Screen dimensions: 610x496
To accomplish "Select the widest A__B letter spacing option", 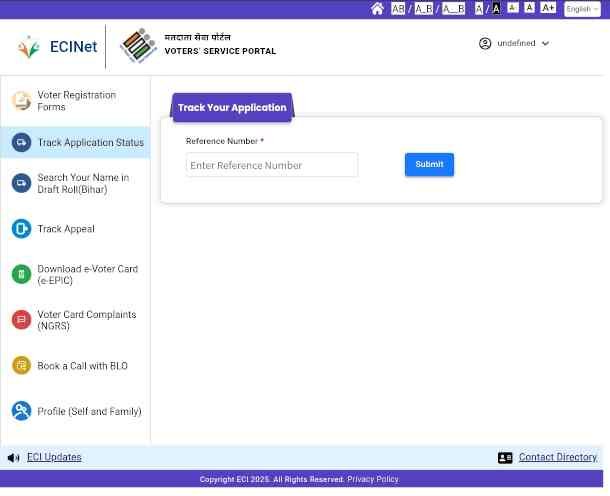I will point(453,9).
